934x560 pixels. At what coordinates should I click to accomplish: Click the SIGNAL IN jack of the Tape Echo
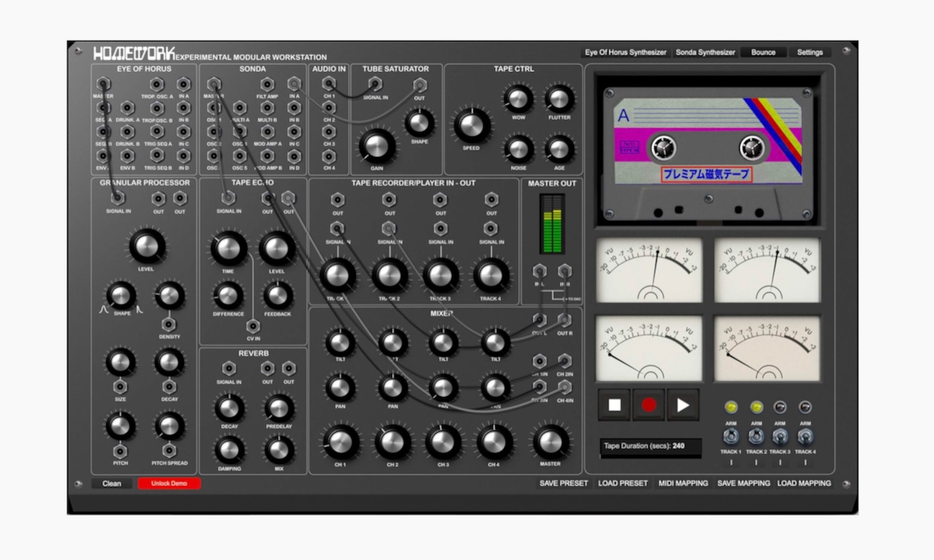229,199
